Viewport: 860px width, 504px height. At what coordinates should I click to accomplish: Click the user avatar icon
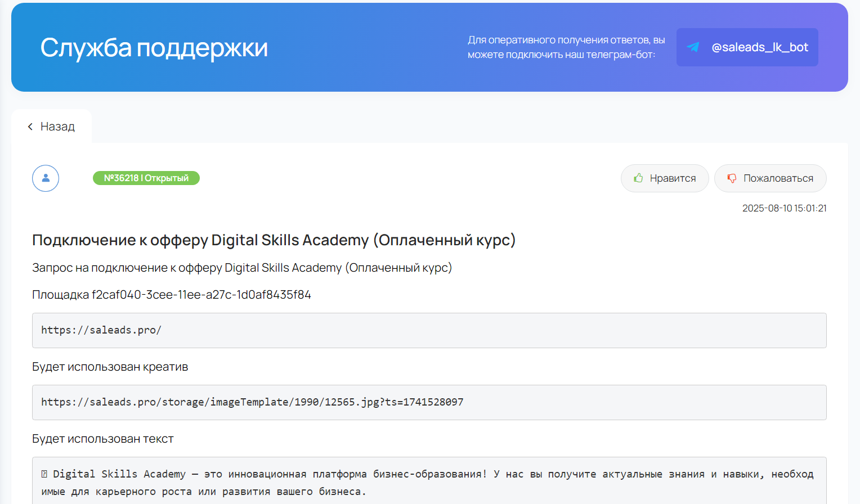(x=46, y=178)
